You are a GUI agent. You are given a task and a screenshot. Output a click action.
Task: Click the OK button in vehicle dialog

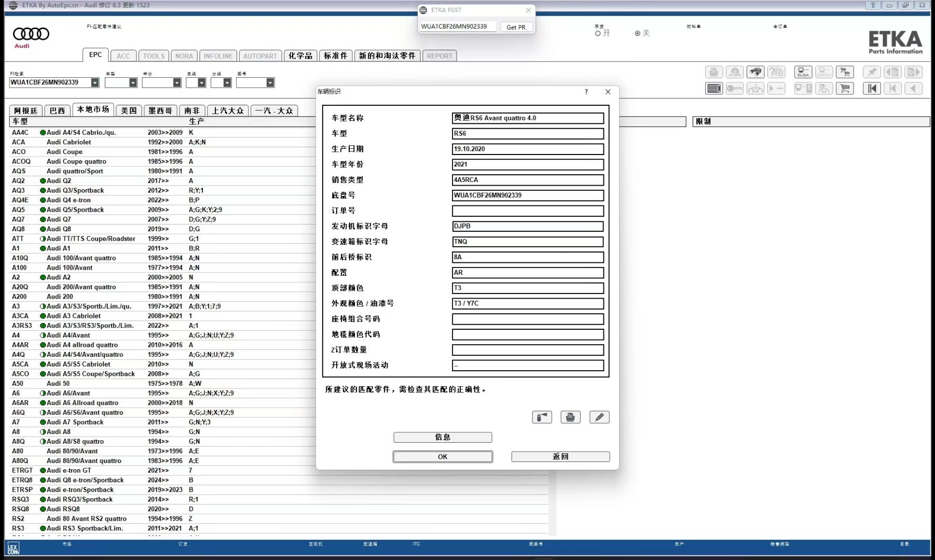[443, 457]
